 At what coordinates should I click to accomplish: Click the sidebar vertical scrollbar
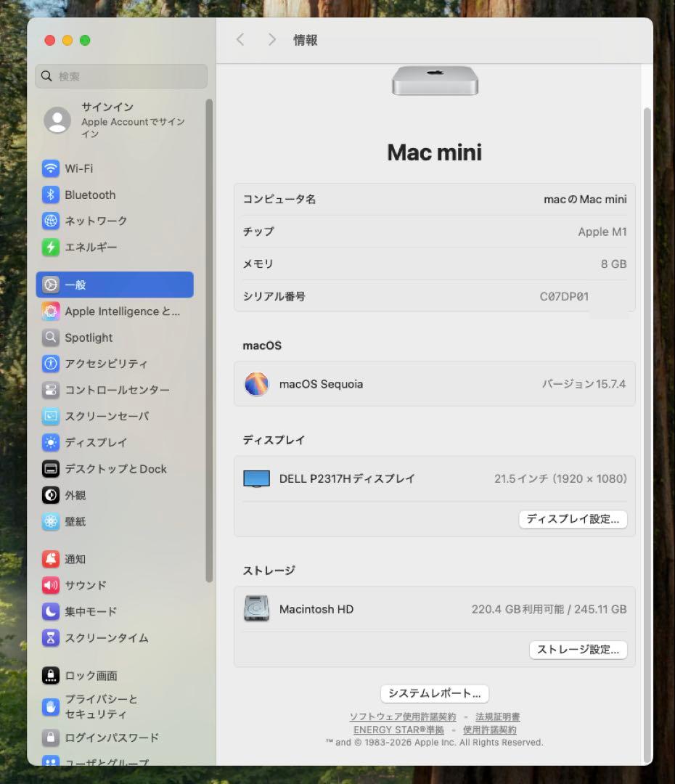209,340
